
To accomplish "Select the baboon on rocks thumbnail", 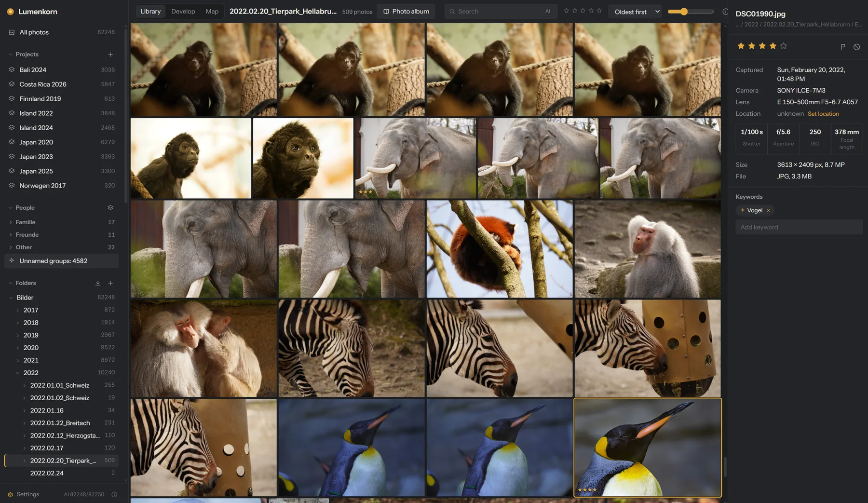I will pos(648,249).
